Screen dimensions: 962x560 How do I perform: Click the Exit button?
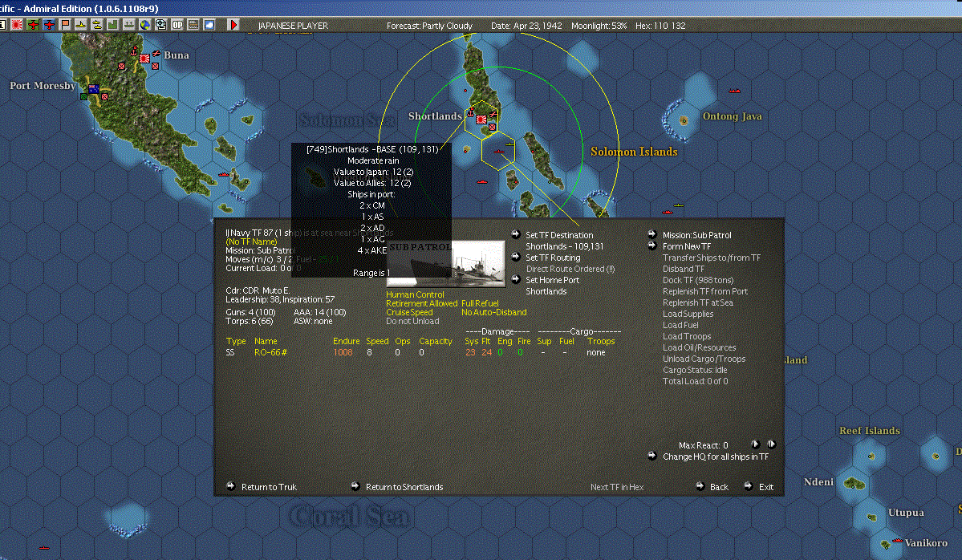pos(765,487)
